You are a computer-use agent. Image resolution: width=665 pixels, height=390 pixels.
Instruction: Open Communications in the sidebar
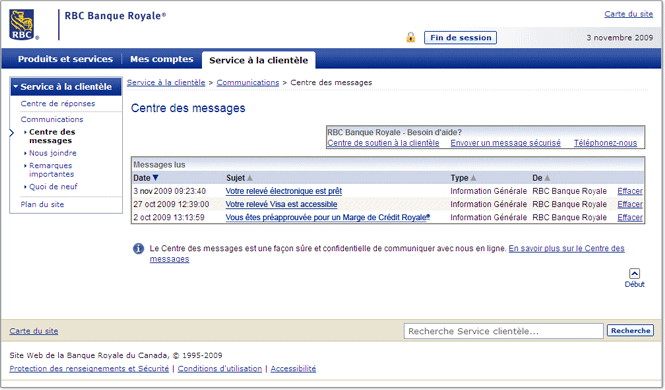coord(52,119)
